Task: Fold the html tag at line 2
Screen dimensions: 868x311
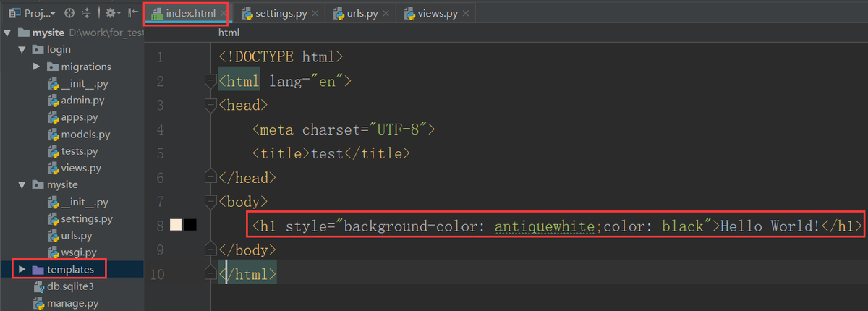Action: [210, 81]
